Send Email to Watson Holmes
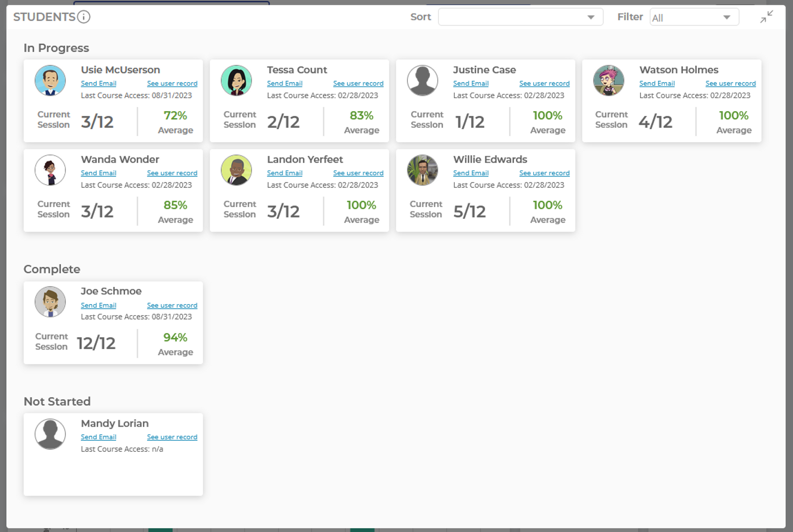 click(x=657, y=83)
